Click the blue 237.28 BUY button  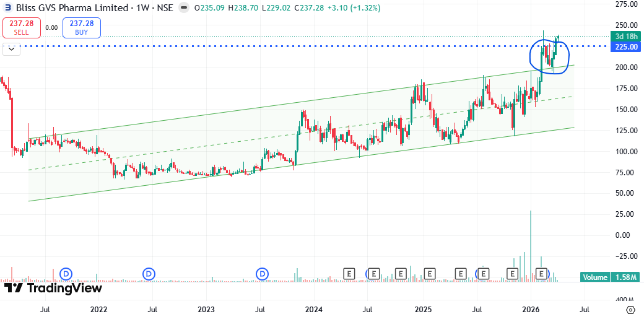[x=81, y=28]
